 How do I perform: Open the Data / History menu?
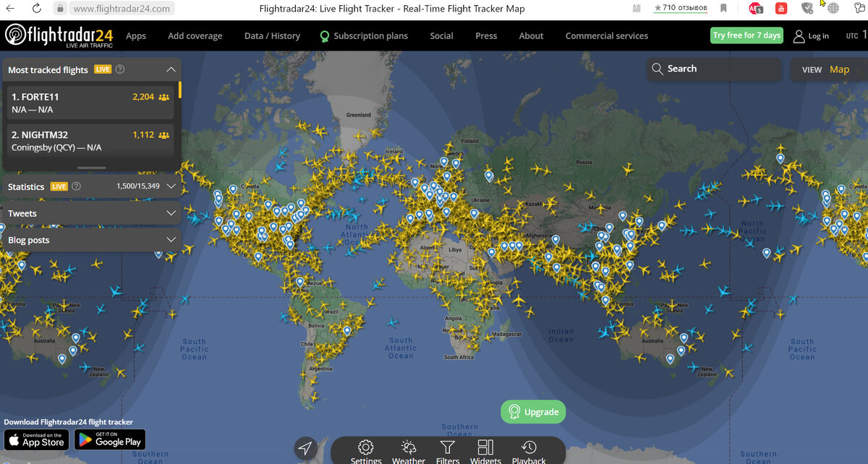[272, 35]
